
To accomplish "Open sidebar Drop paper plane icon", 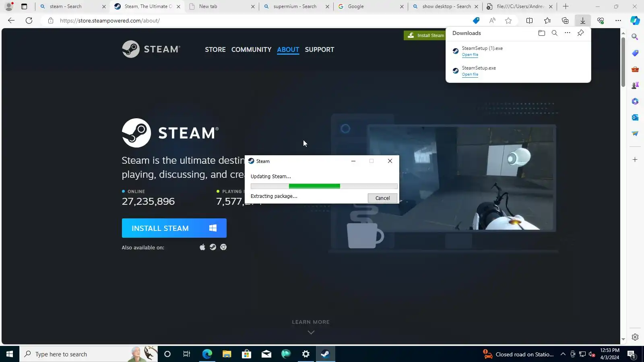I will pos(635,134).
